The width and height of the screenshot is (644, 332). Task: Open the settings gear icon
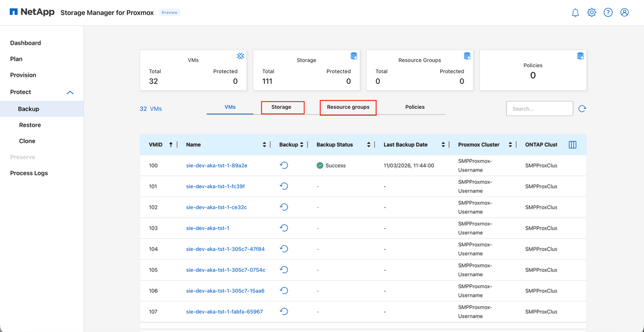tap(591, 13)
